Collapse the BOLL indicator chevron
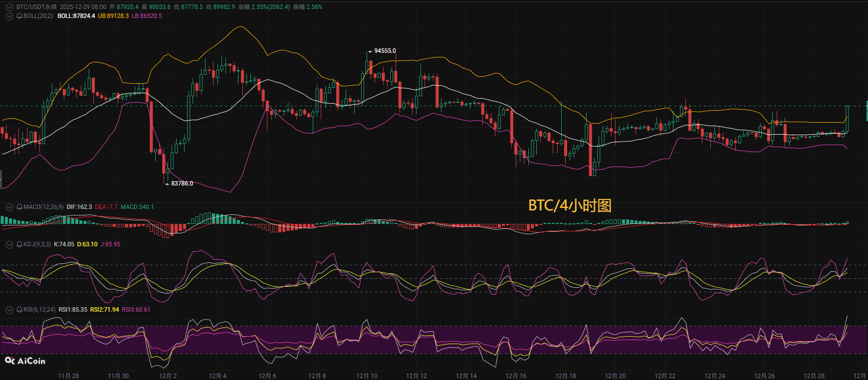Image resolution: width=868 pixels, height=380 pixels. [x=9, y=16]
